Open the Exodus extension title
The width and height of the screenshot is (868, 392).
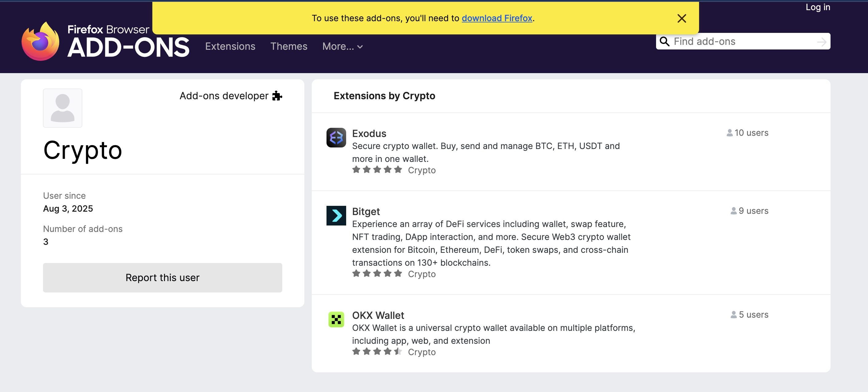369,133
